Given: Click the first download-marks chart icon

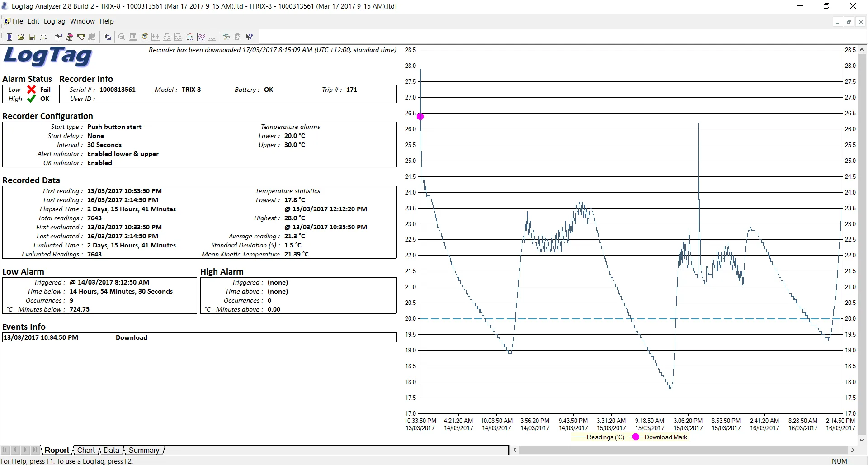Looking at the screenshot, I should coord(156,37).
